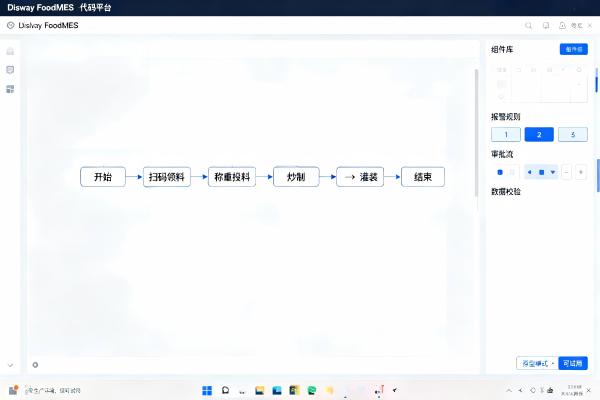Click the 报警规则 section heading

click(x=505, y=117)
